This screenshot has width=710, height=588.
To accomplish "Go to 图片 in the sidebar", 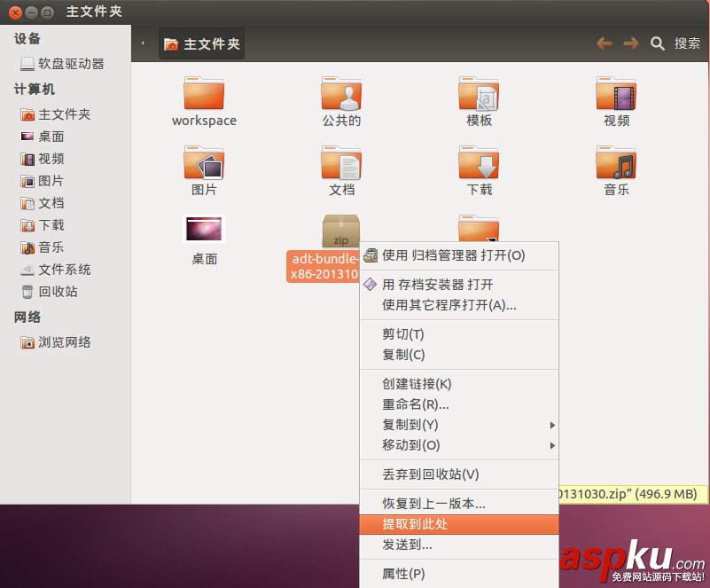I will pyautogui.click(x=43, y=181).
